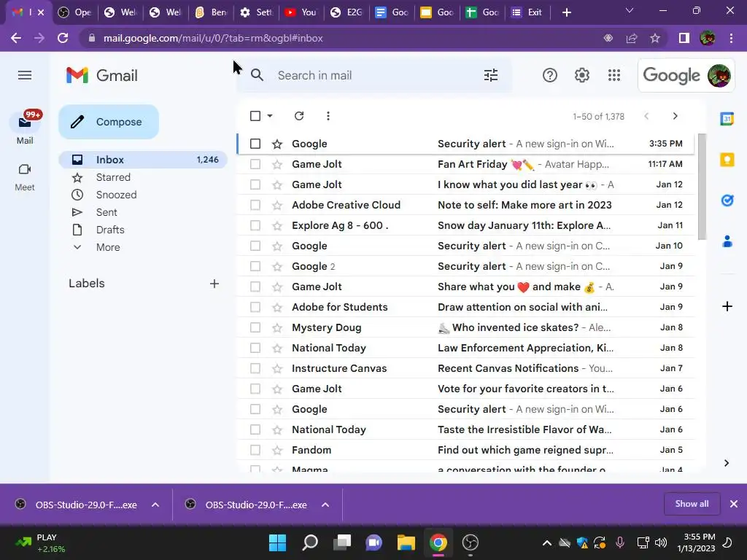This screenshot has height=560, width=747.
Task: Toggle the select-all messages checkbox
Action: coord(255,116)
